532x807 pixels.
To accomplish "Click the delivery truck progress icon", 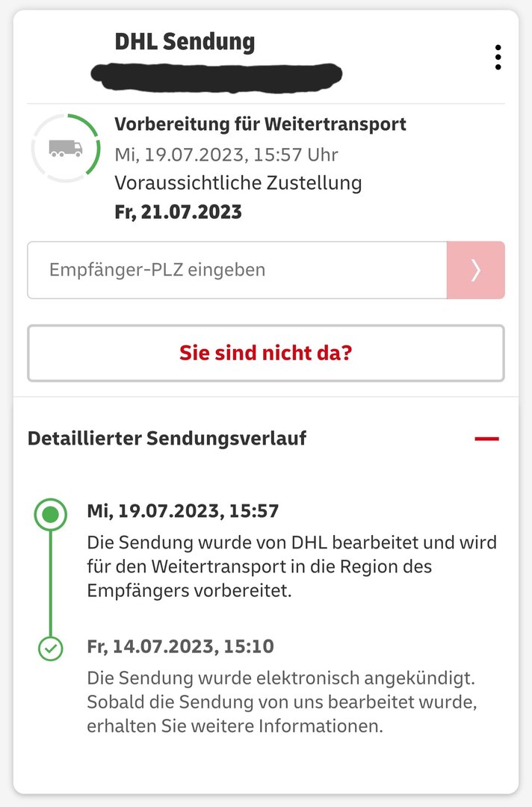I will click(x=66, y=148).
